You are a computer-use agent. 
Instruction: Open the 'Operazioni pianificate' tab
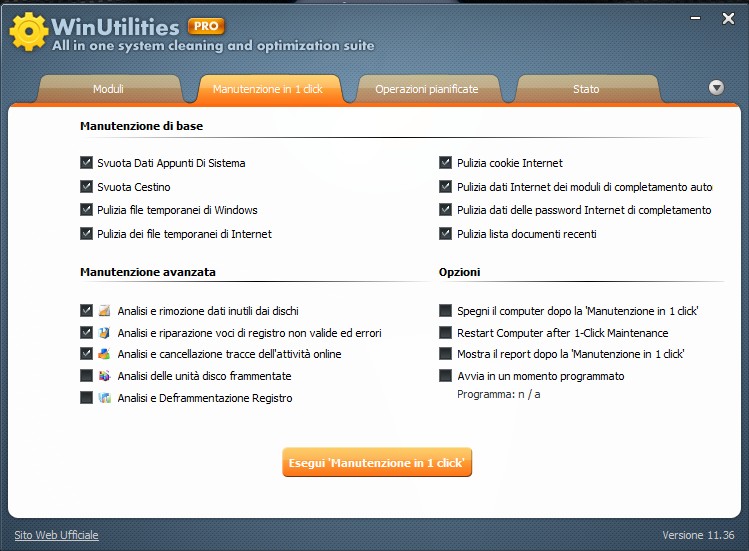pos(427,89)
